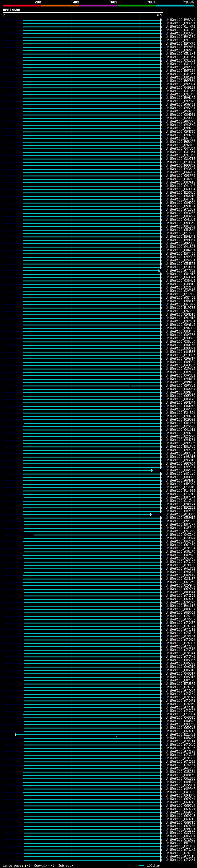Select hit label UniRef100_B6V864

pos(180,81)
